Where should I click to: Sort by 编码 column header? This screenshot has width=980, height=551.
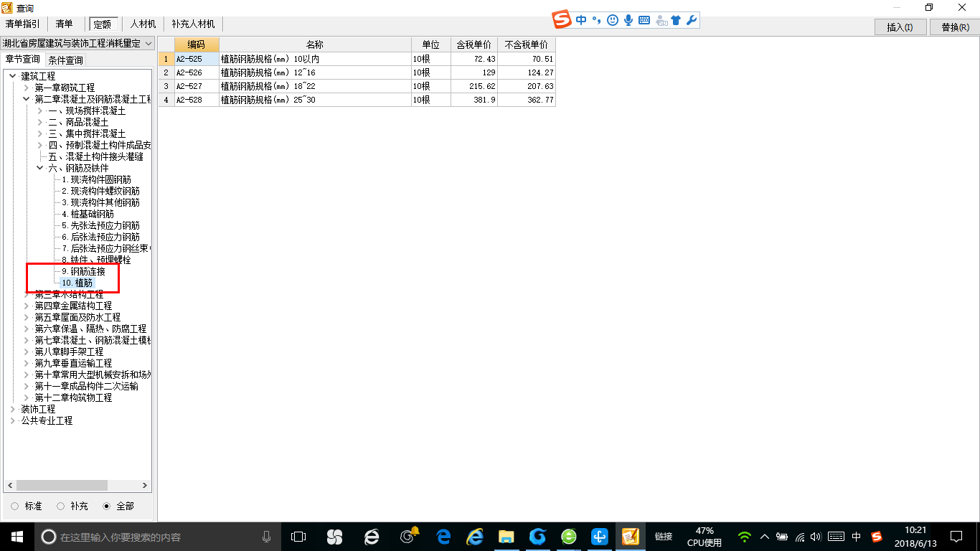(197, 44)
